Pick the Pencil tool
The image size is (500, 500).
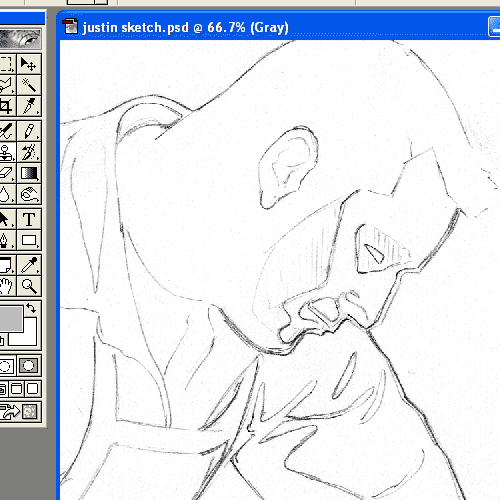click(29, 131)
